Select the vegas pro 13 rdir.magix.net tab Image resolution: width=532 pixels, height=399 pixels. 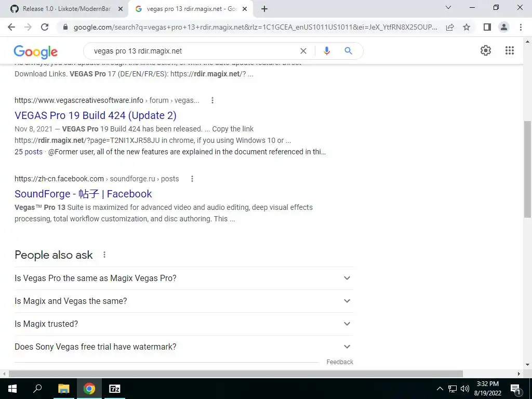click(191, 9)
